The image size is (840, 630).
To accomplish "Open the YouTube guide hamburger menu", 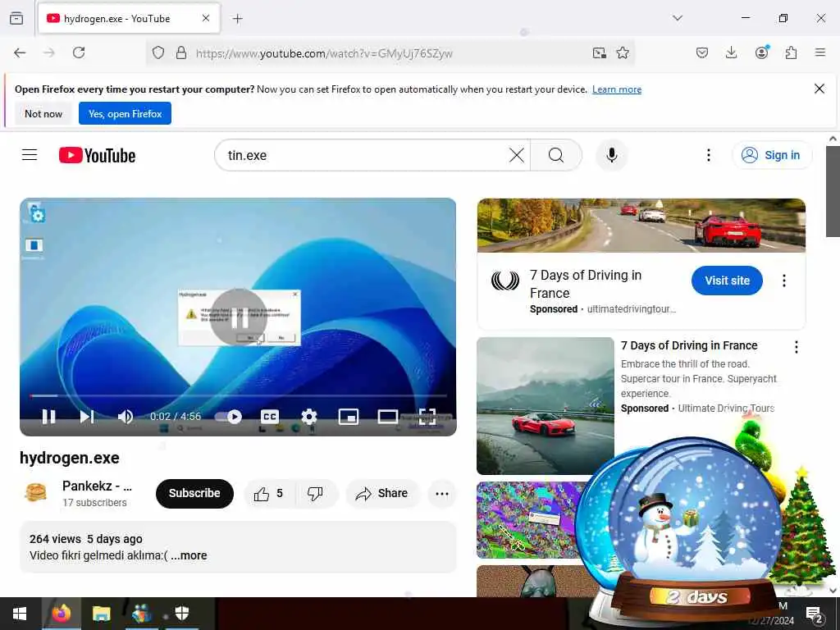I will coord(30,155).
